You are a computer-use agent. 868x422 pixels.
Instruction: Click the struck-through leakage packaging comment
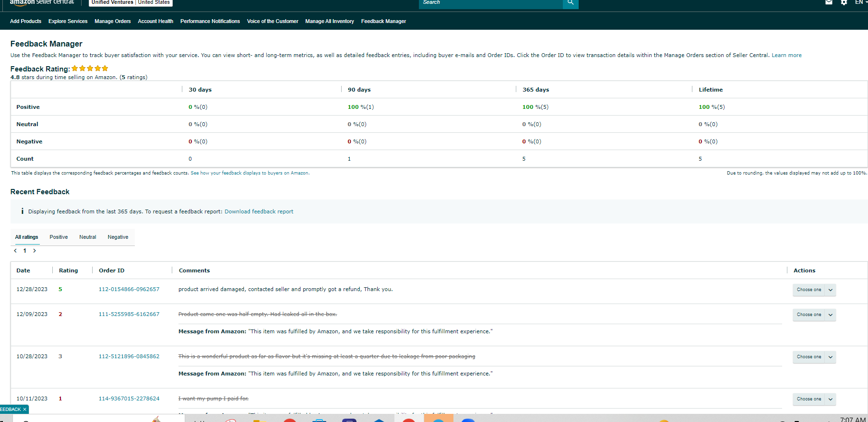pos(327,356)
